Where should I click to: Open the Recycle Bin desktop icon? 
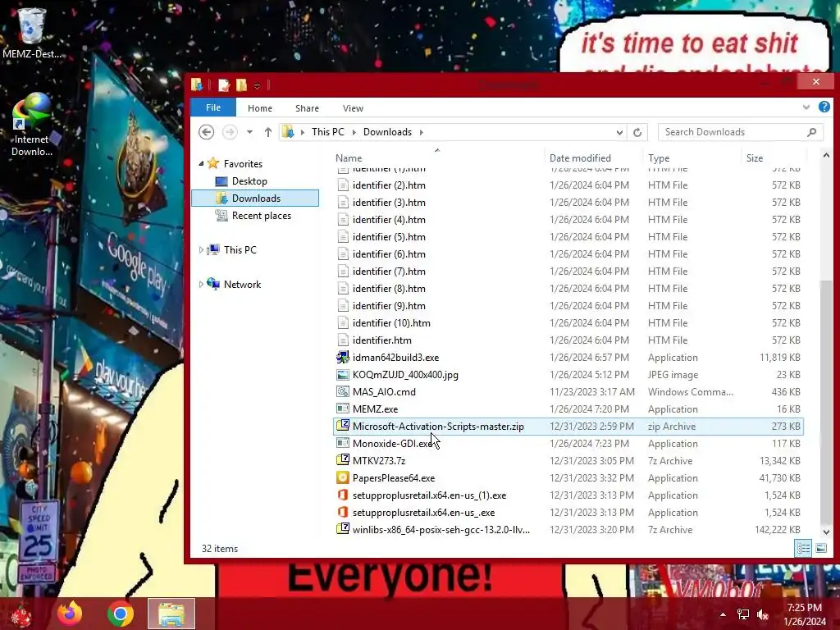point(31,32)
